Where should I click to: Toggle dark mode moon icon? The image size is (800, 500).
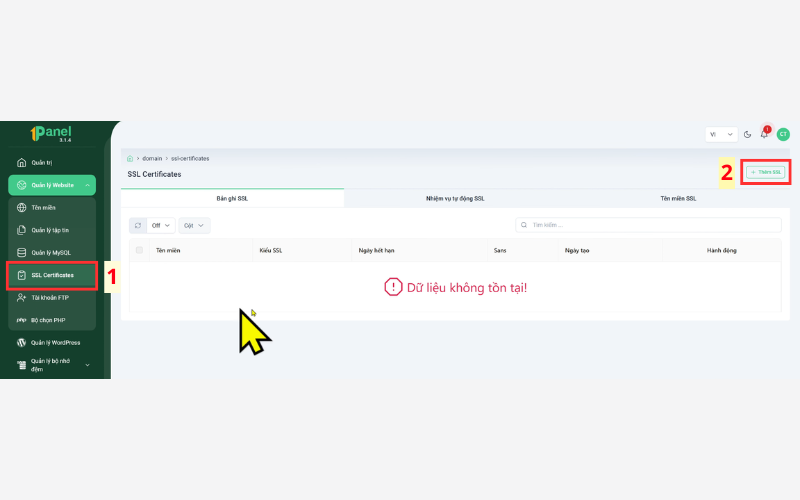747,135
